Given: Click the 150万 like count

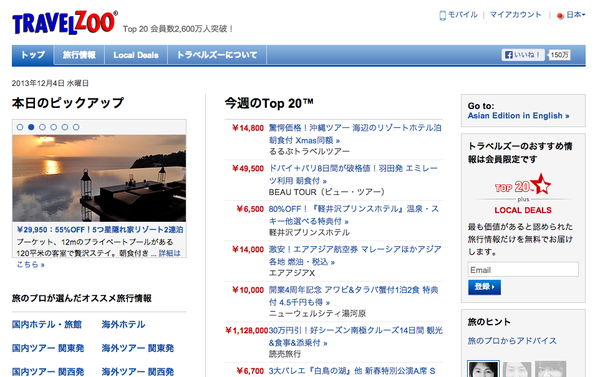Looking at the screenshot, I should pos(559,55).
